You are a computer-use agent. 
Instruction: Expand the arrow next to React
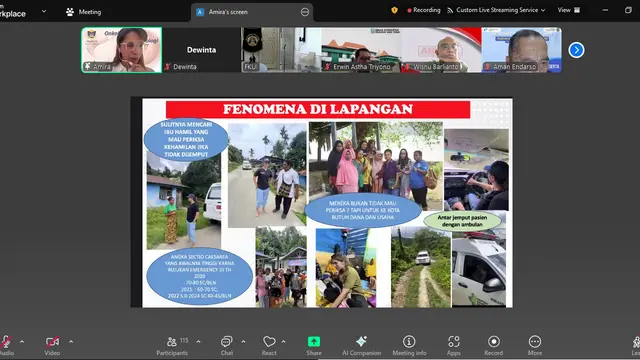pyautogui.click(x=283, y=342)
